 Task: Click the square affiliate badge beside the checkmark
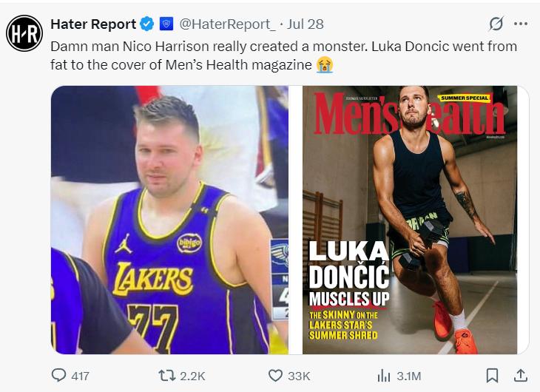(x=166, y=24)
